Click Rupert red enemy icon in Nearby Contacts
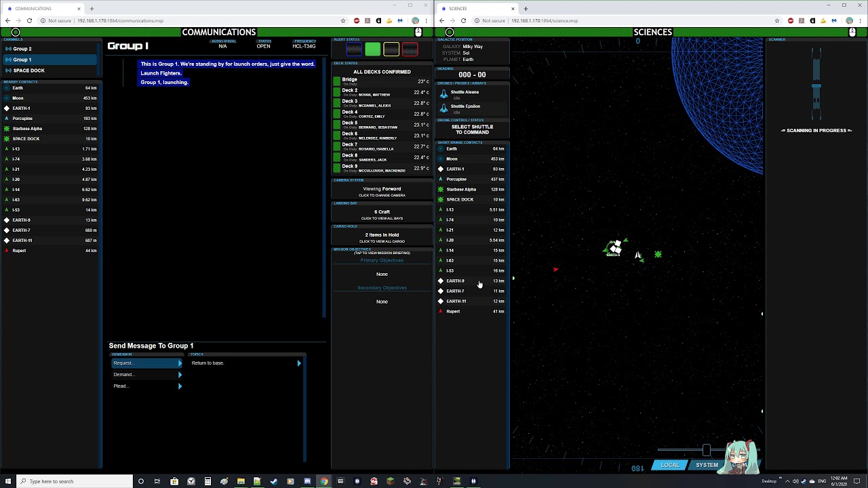 [7, 251]
